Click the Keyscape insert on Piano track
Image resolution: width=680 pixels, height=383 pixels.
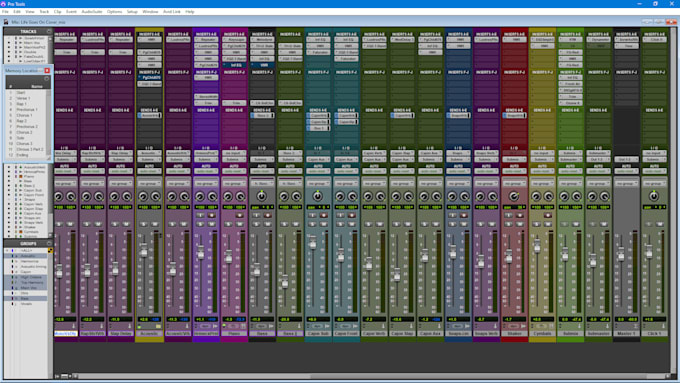234,39
